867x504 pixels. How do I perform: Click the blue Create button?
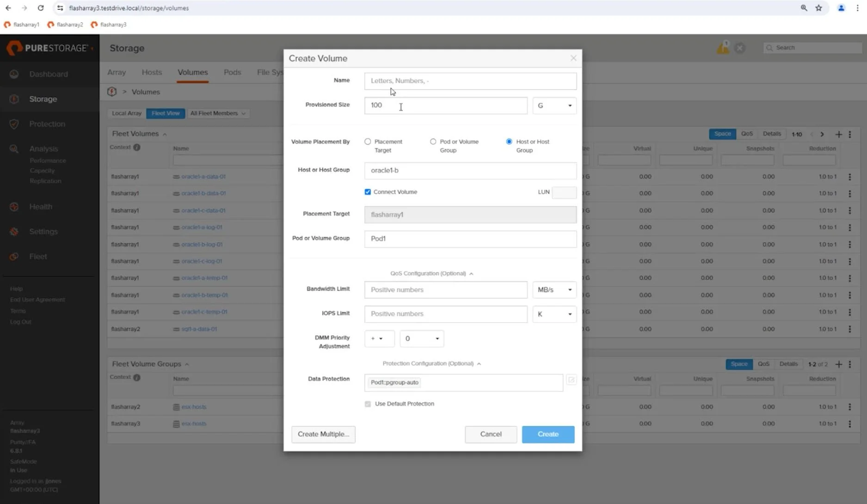pyautogui.click(x=548, y=434)
